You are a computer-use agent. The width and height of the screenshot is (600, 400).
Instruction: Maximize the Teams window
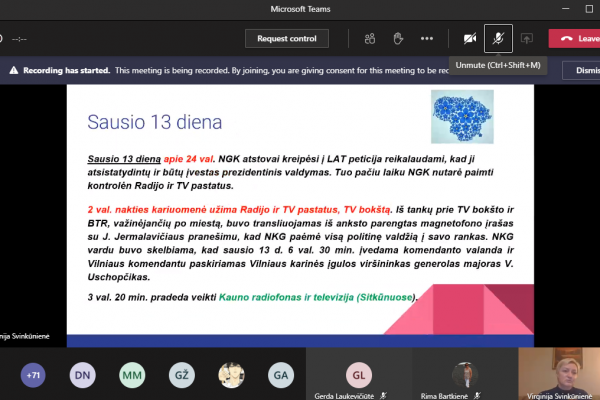(x=589, y=9)
